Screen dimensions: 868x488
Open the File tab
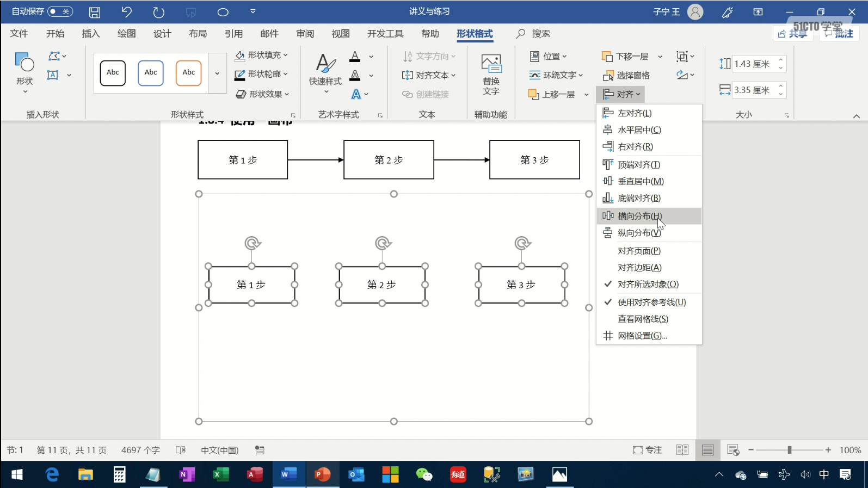tap(19, 34)
